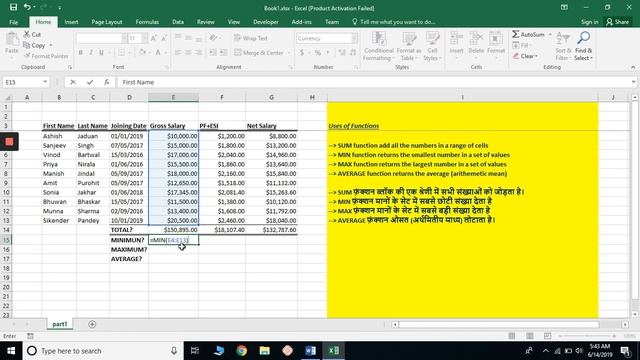
Task: Click the Wrap Text icon
Action: (238, 38)
